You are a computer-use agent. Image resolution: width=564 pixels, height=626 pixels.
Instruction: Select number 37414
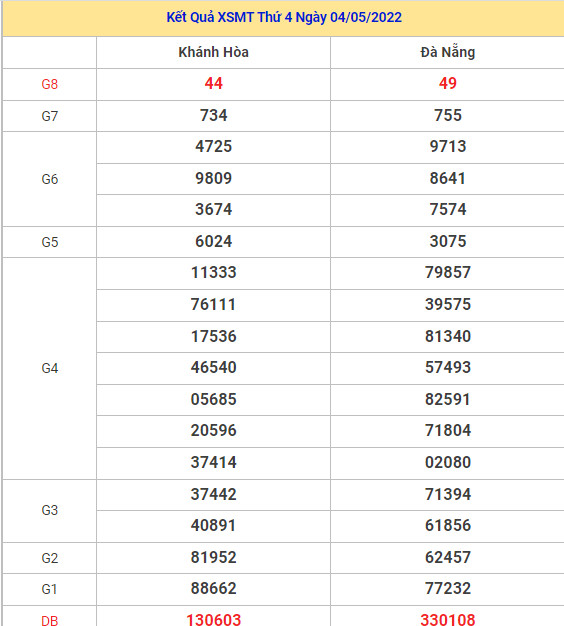pyautogui.click(x=214, y=463)
